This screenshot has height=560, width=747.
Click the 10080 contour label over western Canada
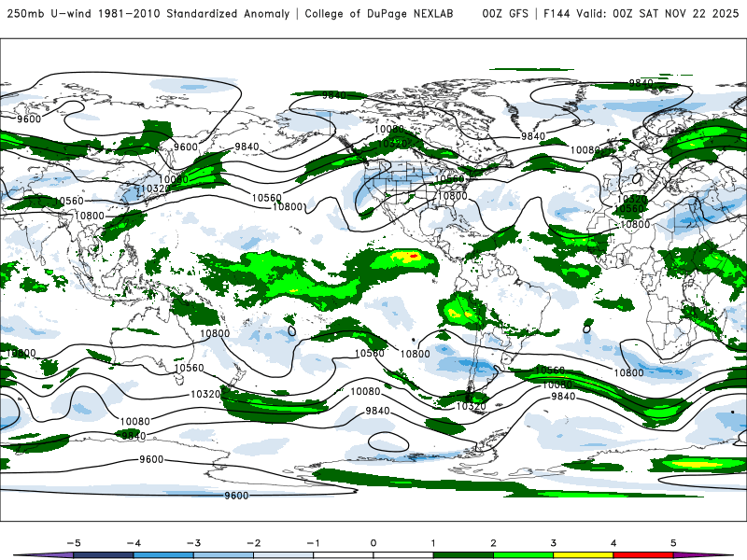coord(388,129)
